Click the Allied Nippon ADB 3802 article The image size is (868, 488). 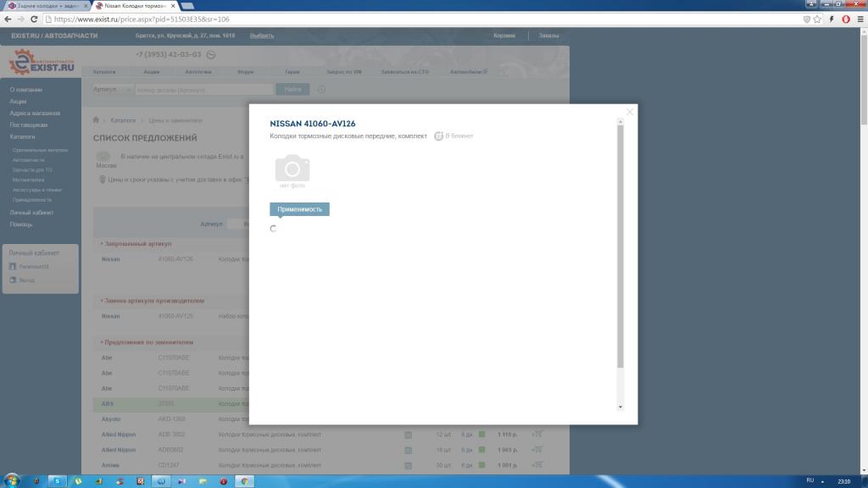(171, 435)
